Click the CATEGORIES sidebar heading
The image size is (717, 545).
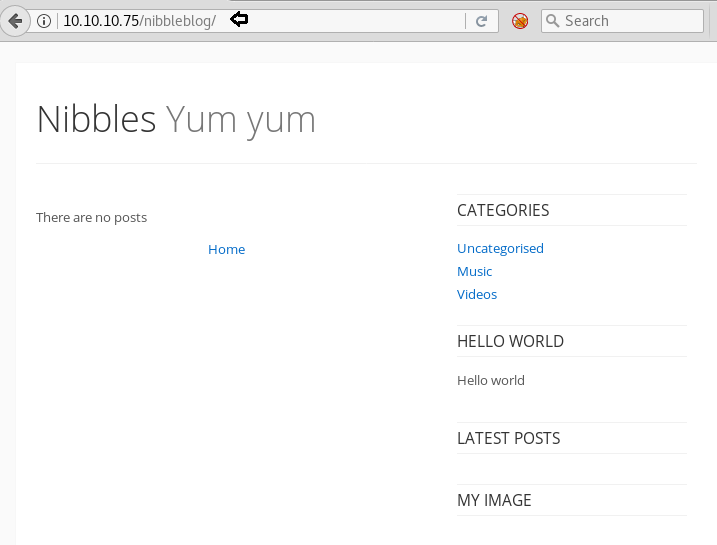[503, 210]
